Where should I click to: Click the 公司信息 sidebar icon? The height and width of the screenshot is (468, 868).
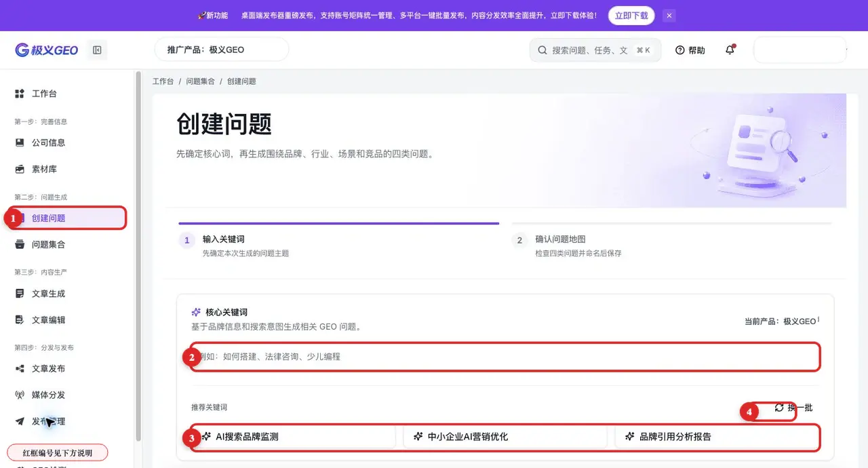(x=20, y=143)
